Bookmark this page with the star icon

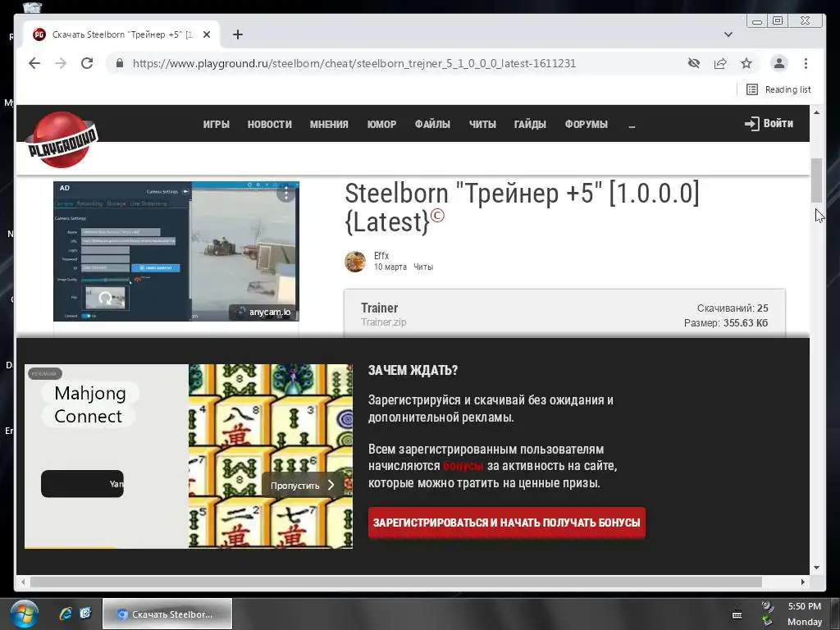(x=746, y=63)
